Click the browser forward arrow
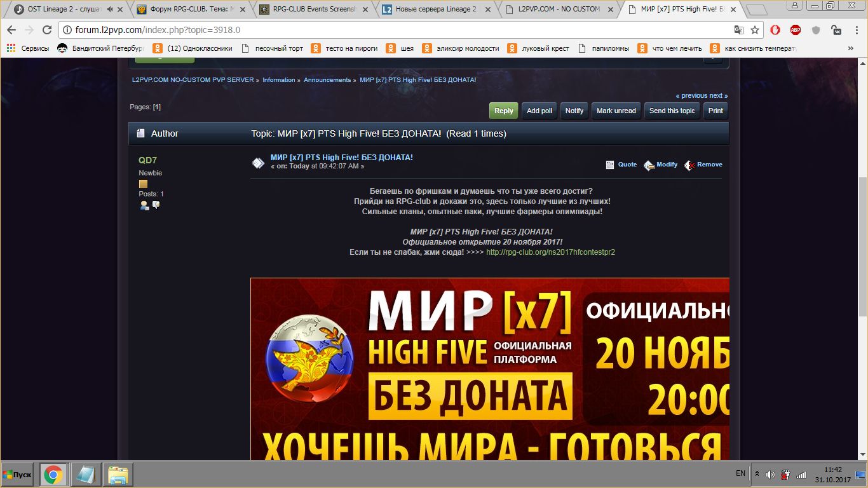 pos(29,30)
